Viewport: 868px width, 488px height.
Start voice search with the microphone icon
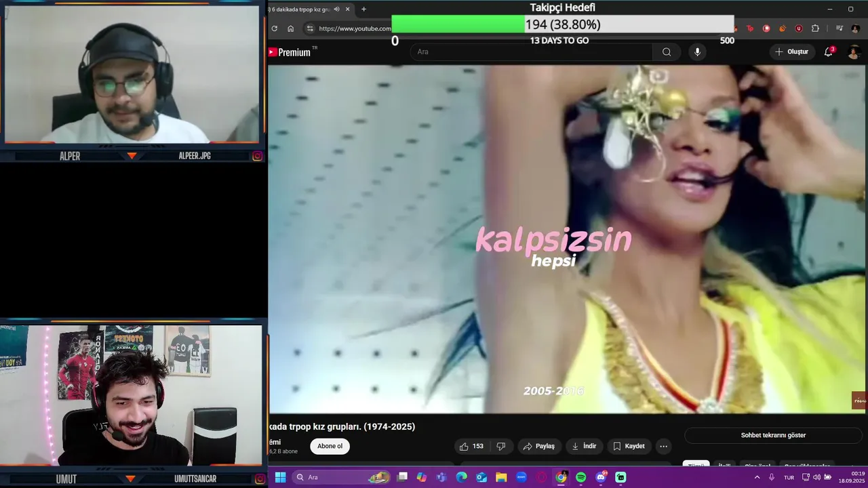click(x=697, y=52)
